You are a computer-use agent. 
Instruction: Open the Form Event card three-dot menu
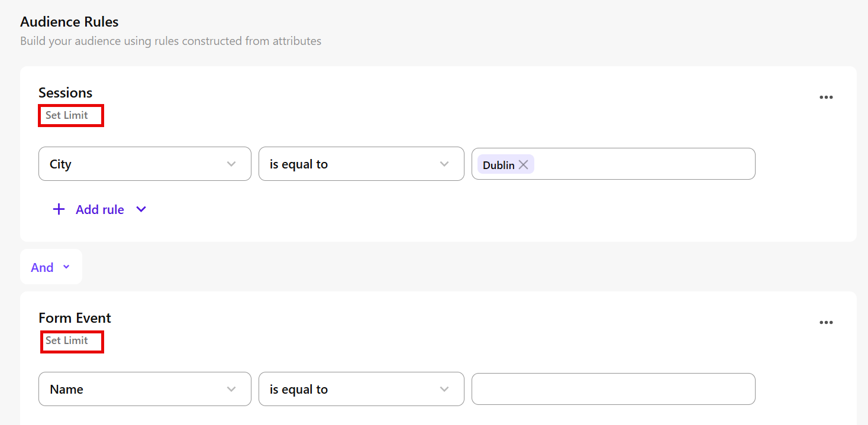[x=826, y=323]
